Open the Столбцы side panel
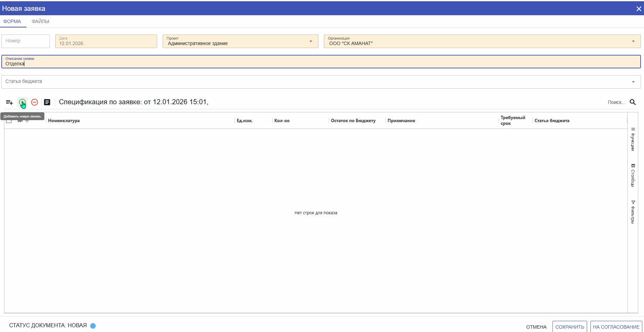The width and height of the screenshot is (644, 332). tap(633, 175)
